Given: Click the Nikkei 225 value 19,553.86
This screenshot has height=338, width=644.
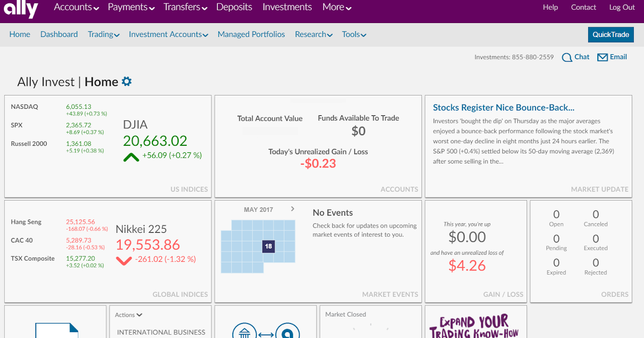Looking at the screenshot, I should click(148, 245).
